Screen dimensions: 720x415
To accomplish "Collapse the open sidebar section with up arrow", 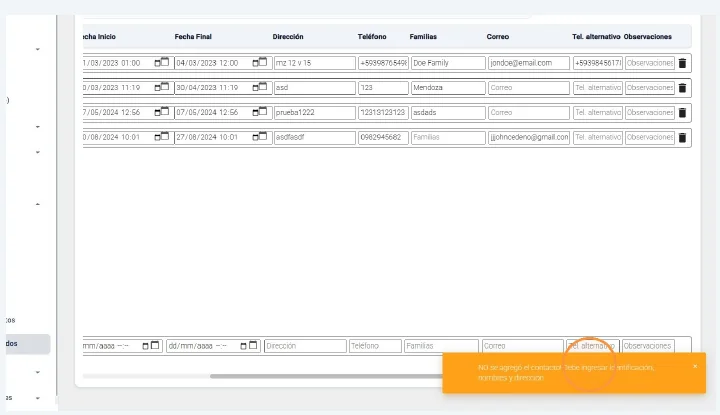I will coord(38,204).
